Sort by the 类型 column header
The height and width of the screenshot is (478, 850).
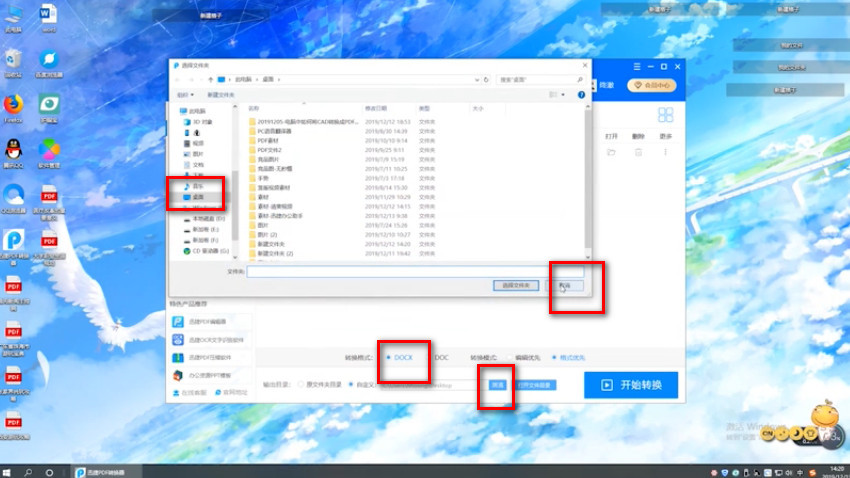(x=424, y=108)
